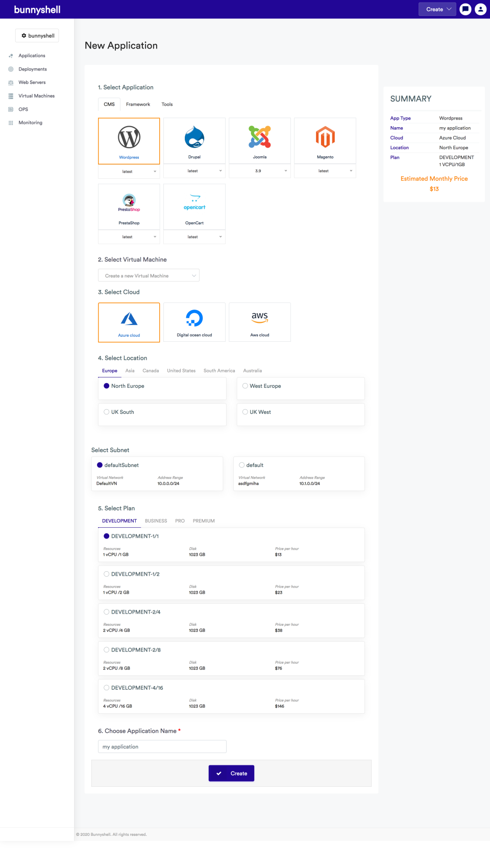Switch to the South America location tab
Image resolution: width=490 pixels, height=868 pixels.
[x=219, y=371]
